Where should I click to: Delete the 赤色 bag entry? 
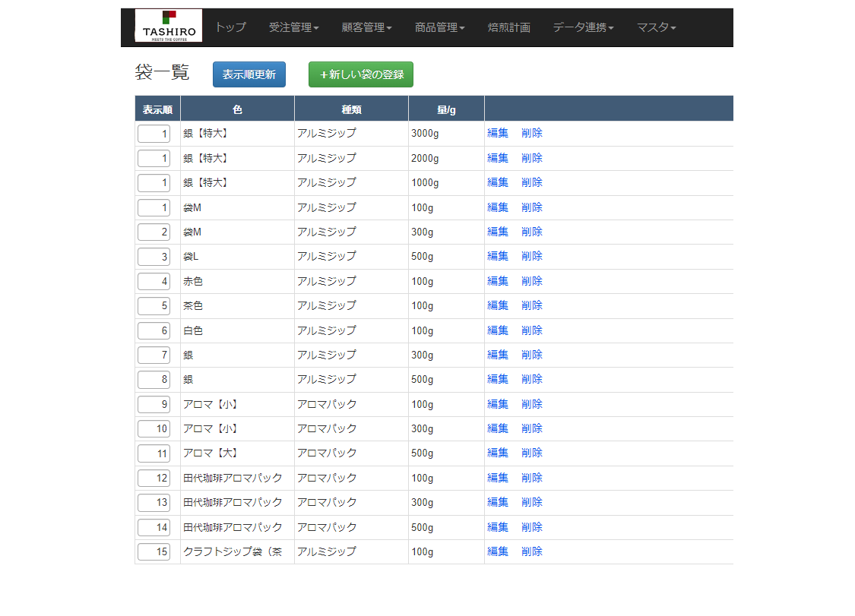(531, 281)
